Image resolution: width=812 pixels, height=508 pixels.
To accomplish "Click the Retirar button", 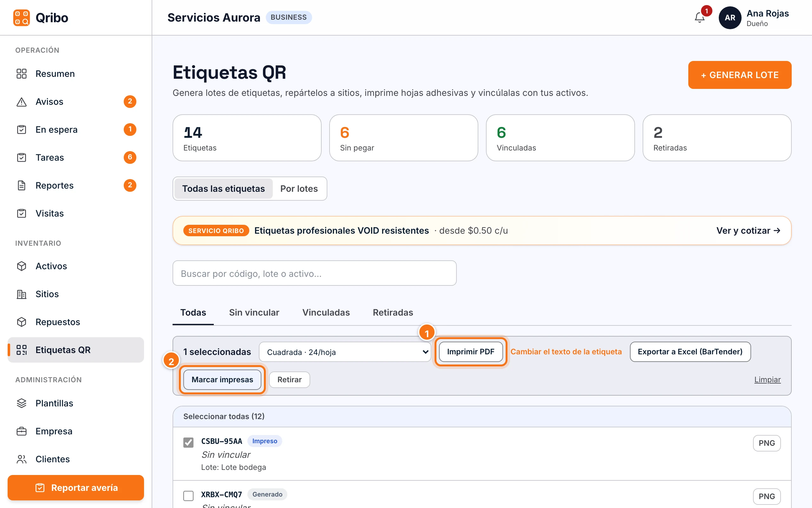I will coord(289,380).
